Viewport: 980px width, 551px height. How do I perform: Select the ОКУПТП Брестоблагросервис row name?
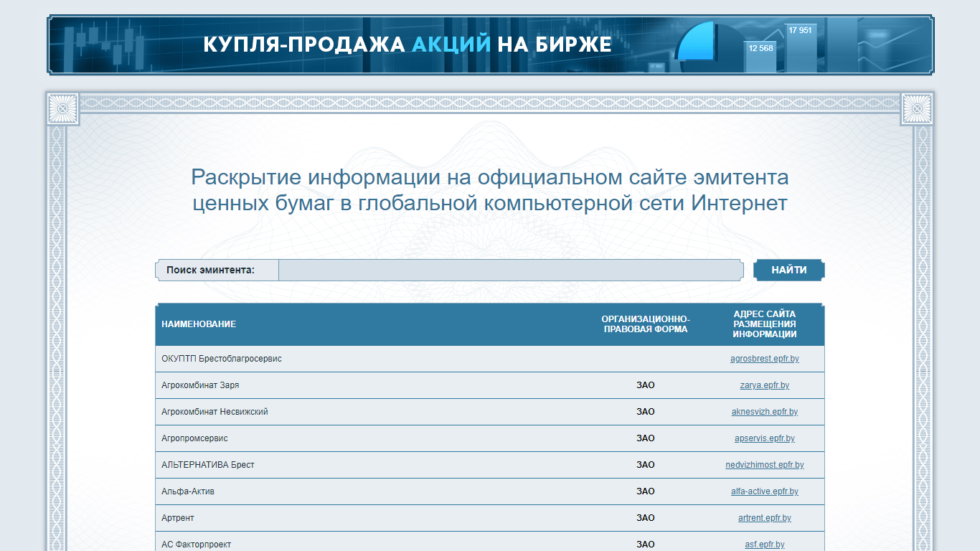point(222,359)
